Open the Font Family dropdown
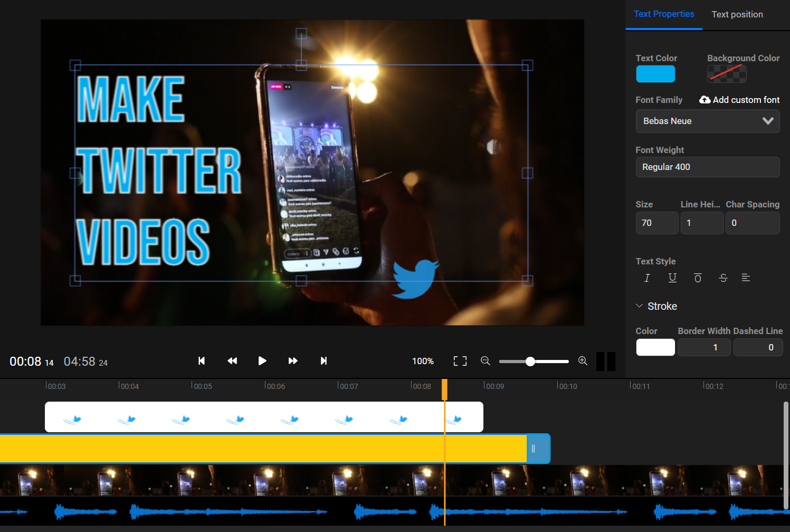The image size is (790, 532). click(708, 121)
